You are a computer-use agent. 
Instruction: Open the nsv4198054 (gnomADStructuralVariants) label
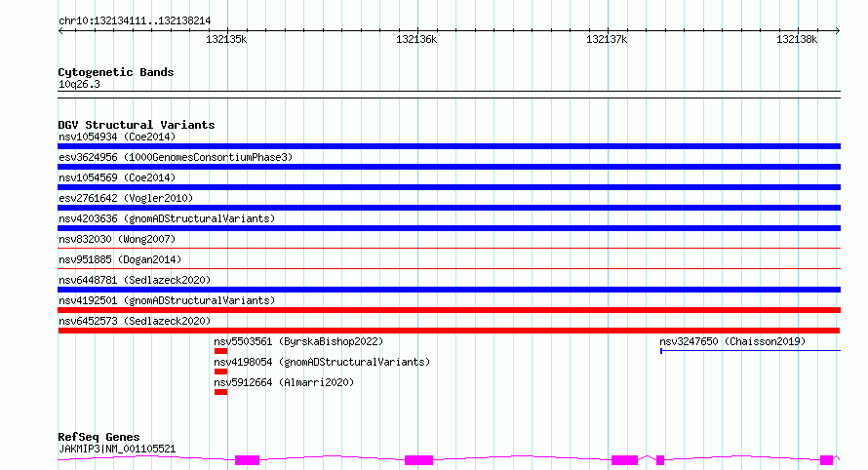pos(322,362)
